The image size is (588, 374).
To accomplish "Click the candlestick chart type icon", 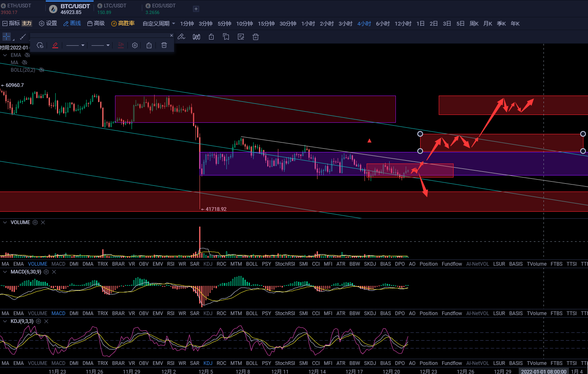I will [196, 37].
